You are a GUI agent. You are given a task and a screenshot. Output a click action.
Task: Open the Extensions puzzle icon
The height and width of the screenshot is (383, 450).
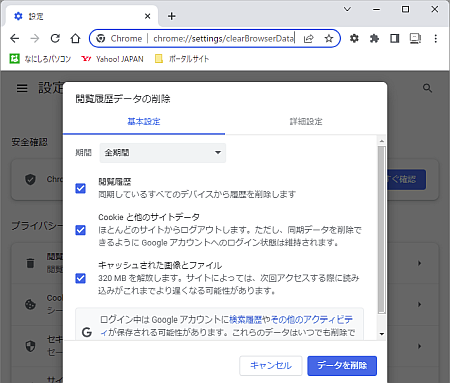(374, 39)
